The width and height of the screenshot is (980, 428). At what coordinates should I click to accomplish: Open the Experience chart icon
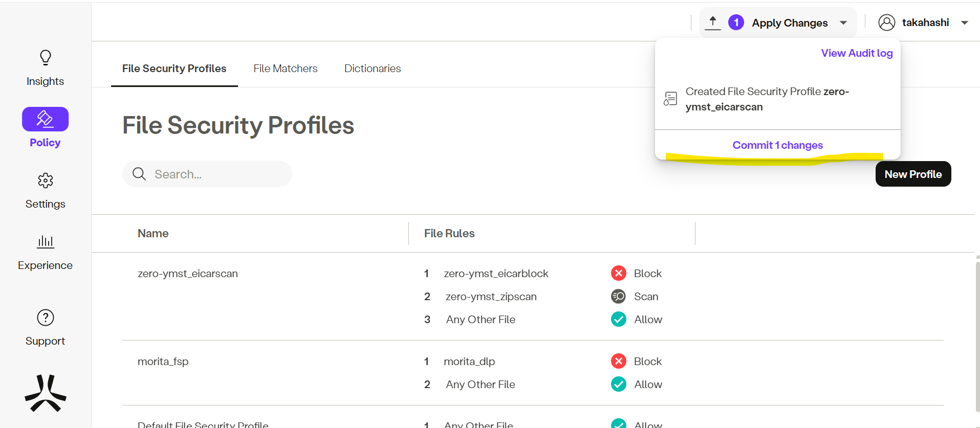(x=46, y=241)
